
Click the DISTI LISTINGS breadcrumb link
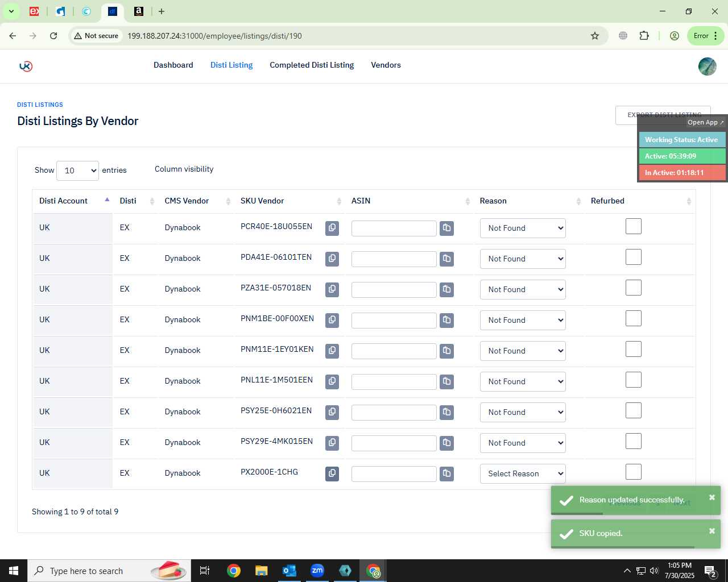pyautogui.click(x=40, y=105)
